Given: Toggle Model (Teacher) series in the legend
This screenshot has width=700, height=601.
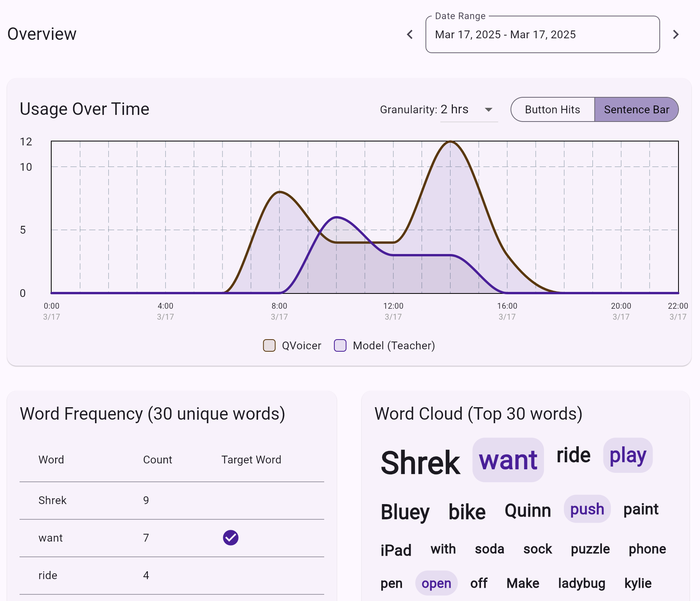Looking at the screenshot, I should click(x=384, y=345).
